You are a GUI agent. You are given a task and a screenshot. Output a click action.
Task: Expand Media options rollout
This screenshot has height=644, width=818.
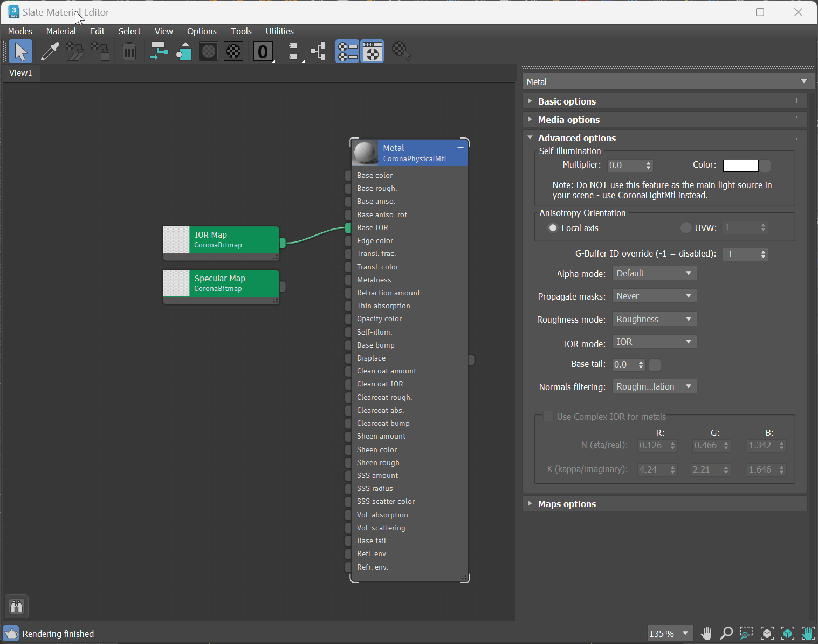click(664, 120)
